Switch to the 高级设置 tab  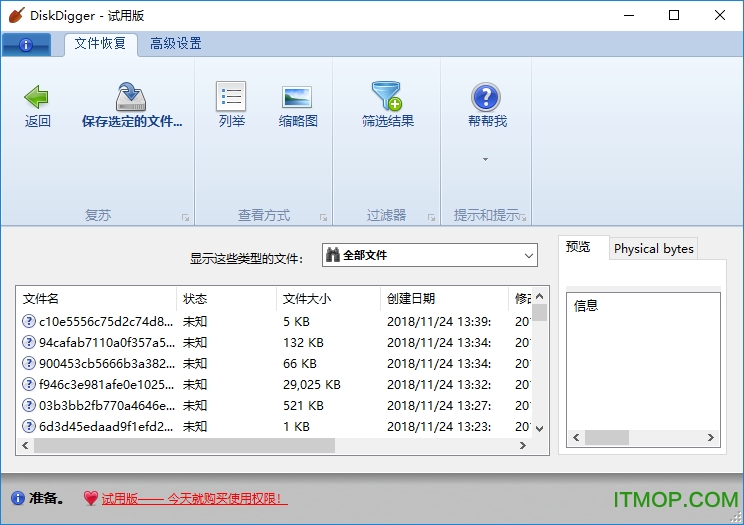[x=176, y=44]
